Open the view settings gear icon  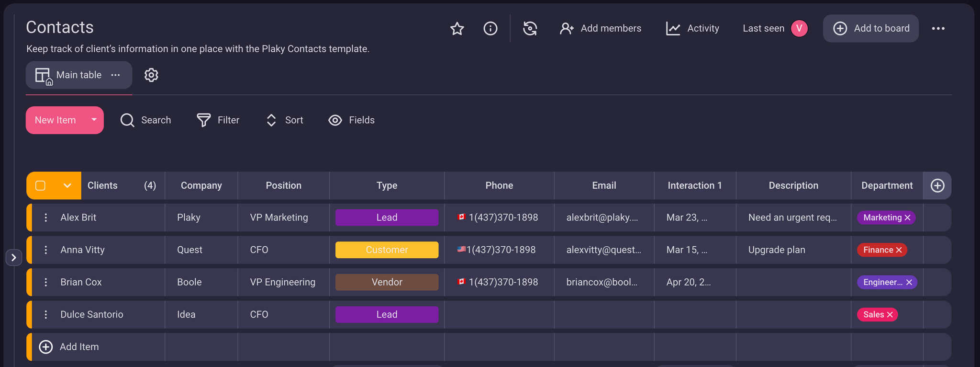tap(151, 75)
